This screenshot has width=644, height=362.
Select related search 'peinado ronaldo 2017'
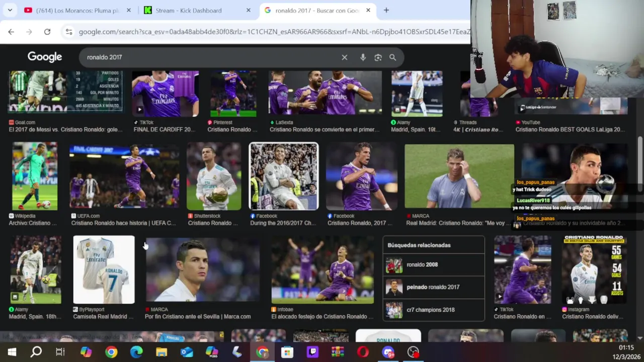[434, 287]
